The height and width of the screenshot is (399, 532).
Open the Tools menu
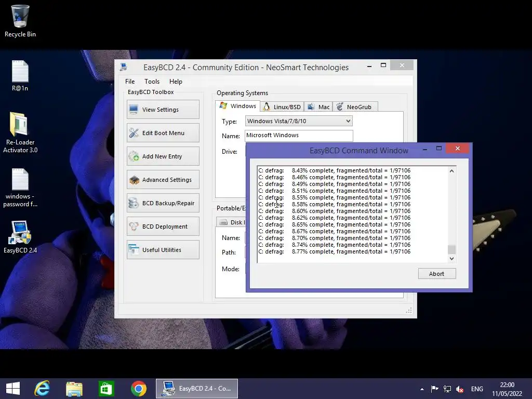tap(152, 82)
